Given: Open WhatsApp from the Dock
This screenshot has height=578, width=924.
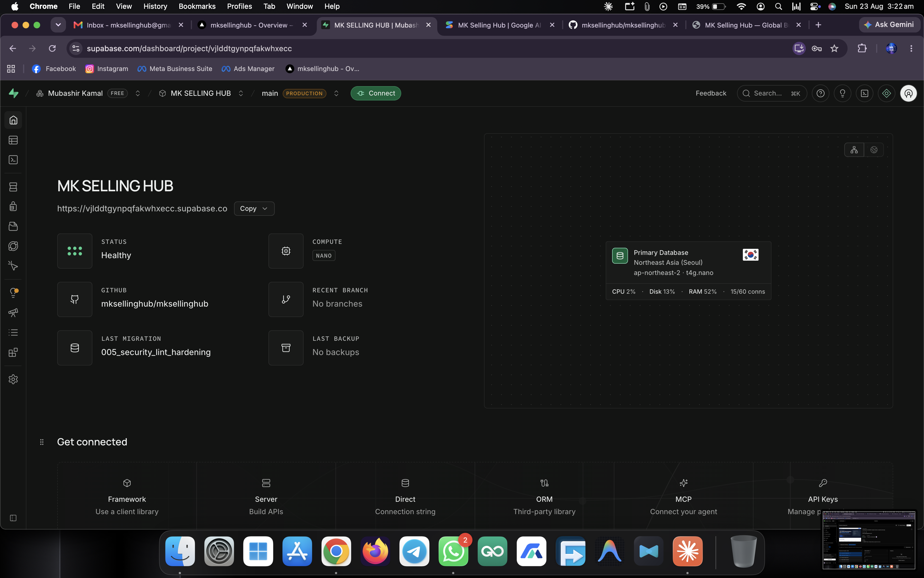Looking at the screenshot, I should tap(453, 551).
